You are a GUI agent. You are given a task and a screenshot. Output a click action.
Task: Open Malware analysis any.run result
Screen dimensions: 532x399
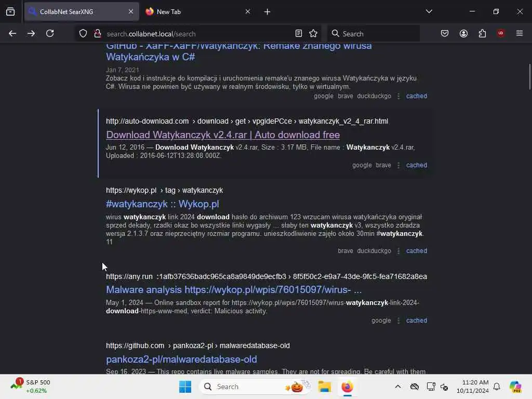(x=234, y=290)
